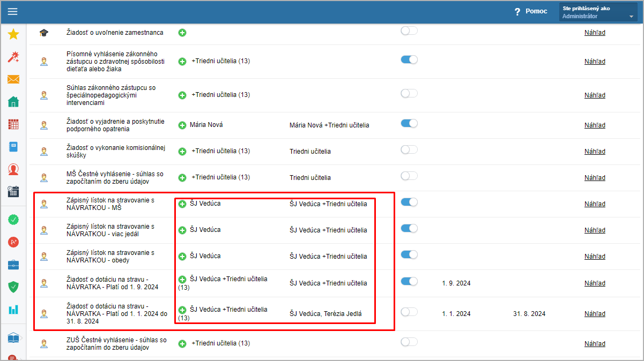Screen dimensions: 644x361
Task: Expand the Administrátor user dropdown
Action: pos(598,12)
